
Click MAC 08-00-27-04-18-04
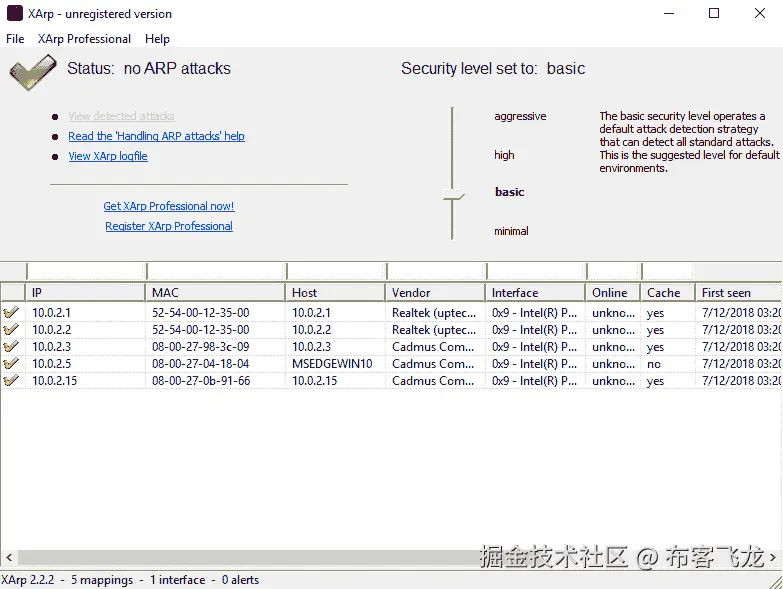point(201,364)
